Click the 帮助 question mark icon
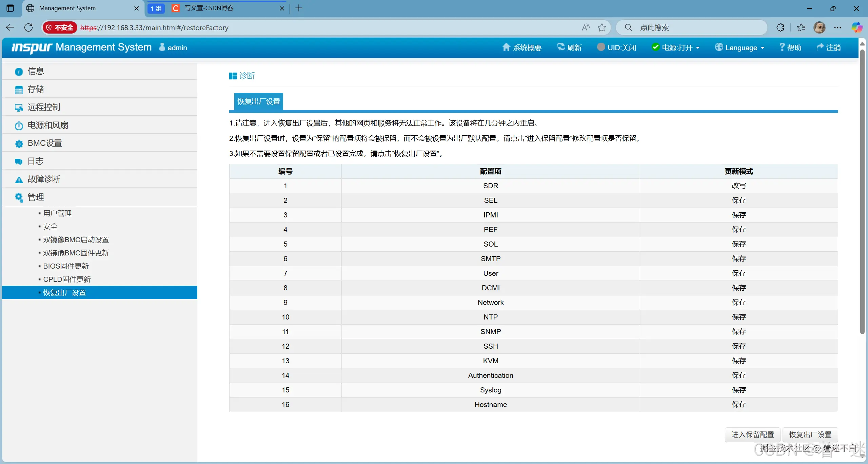 click(782, 47)
